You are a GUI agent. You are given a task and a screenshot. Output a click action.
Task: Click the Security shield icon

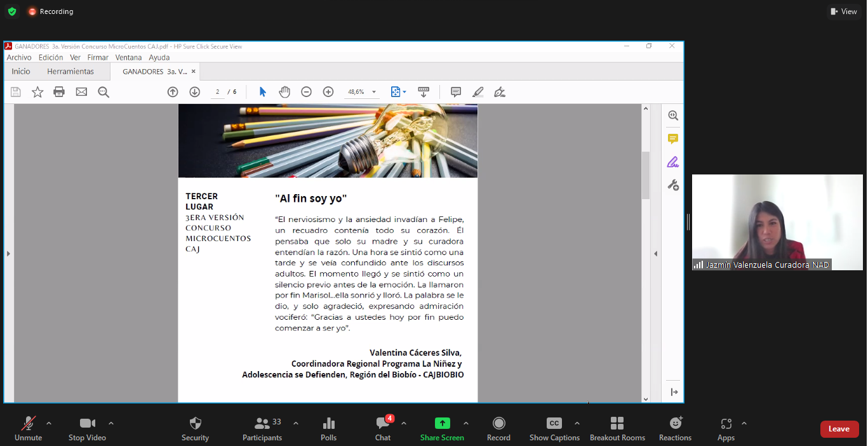[x=195, y=428]
